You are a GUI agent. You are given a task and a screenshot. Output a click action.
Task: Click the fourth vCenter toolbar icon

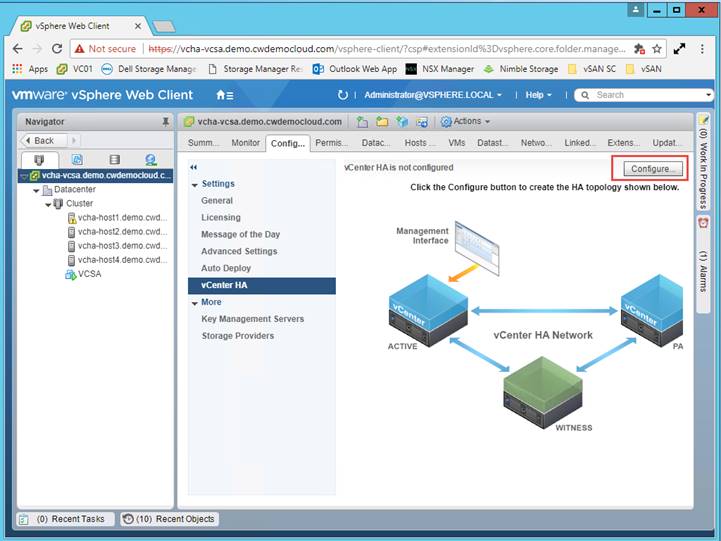point(421,122)
